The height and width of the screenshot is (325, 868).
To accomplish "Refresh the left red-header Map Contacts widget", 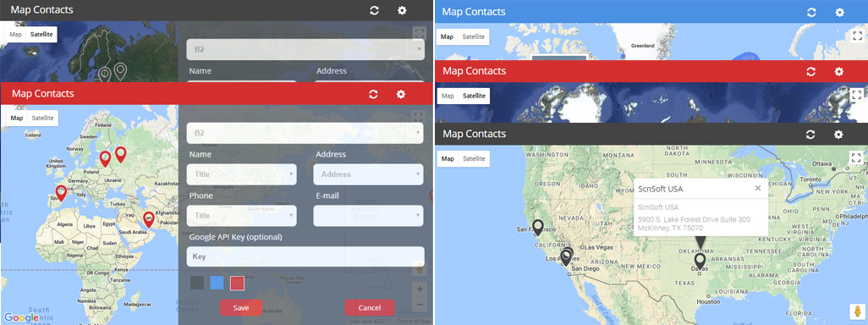I will click(374, 94).
